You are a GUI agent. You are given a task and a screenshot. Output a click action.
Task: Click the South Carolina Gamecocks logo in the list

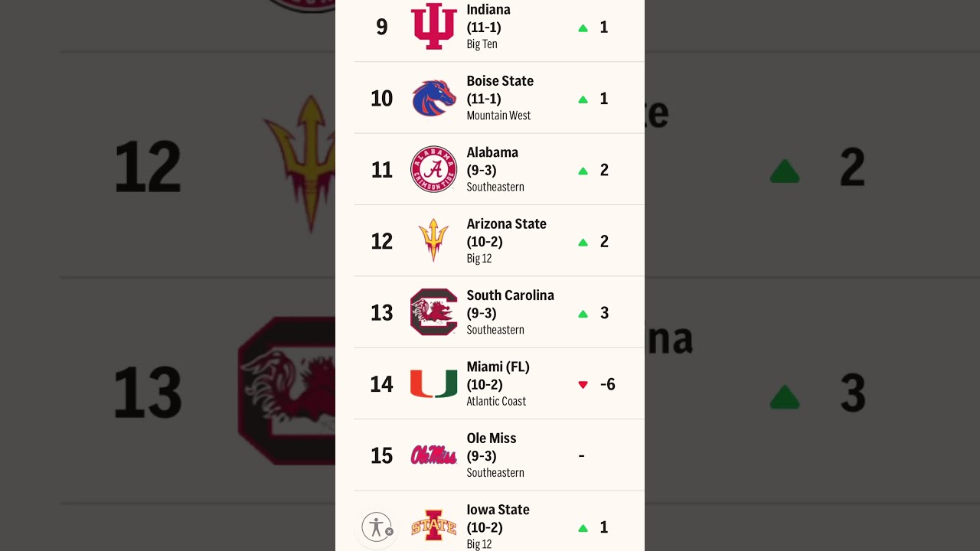click(x=434, y=312)
